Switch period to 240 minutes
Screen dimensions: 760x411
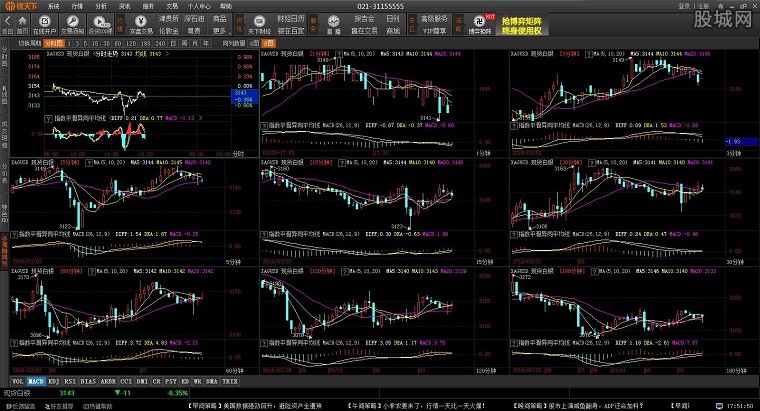pyautogui.click(x=160, y=43)
